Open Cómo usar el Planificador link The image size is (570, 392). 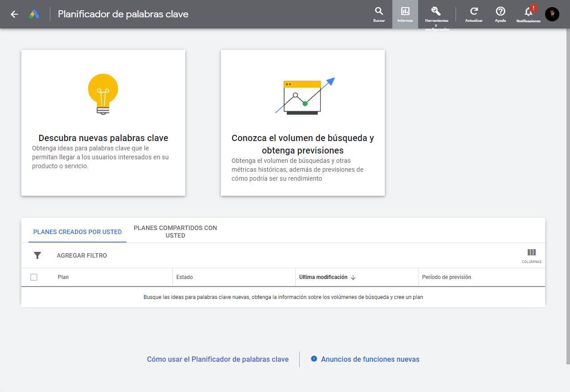(218, 359)
